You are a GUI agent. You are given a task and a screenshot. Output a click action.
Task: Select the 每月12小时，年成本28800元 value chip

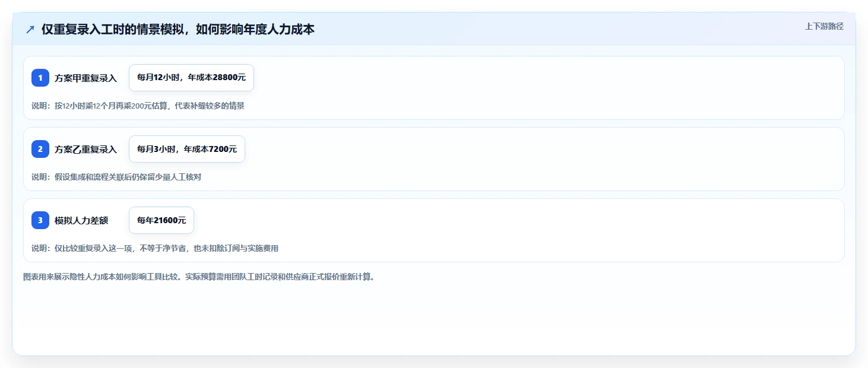191,78
